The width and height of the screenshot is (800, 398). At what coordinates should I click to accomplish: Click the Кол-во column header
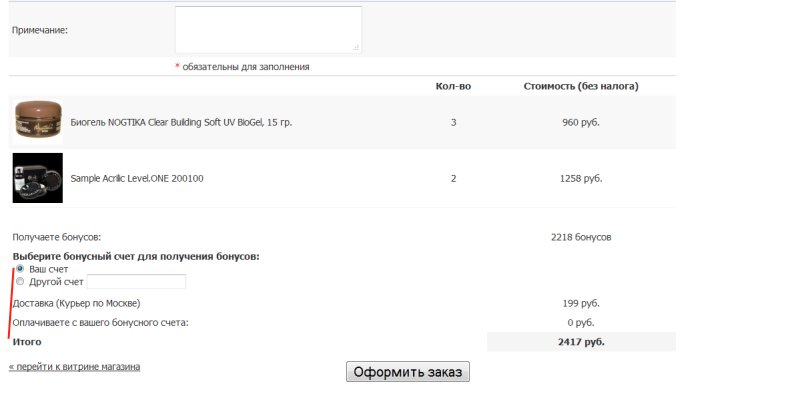pyautogui.click(x=453, y=86)
